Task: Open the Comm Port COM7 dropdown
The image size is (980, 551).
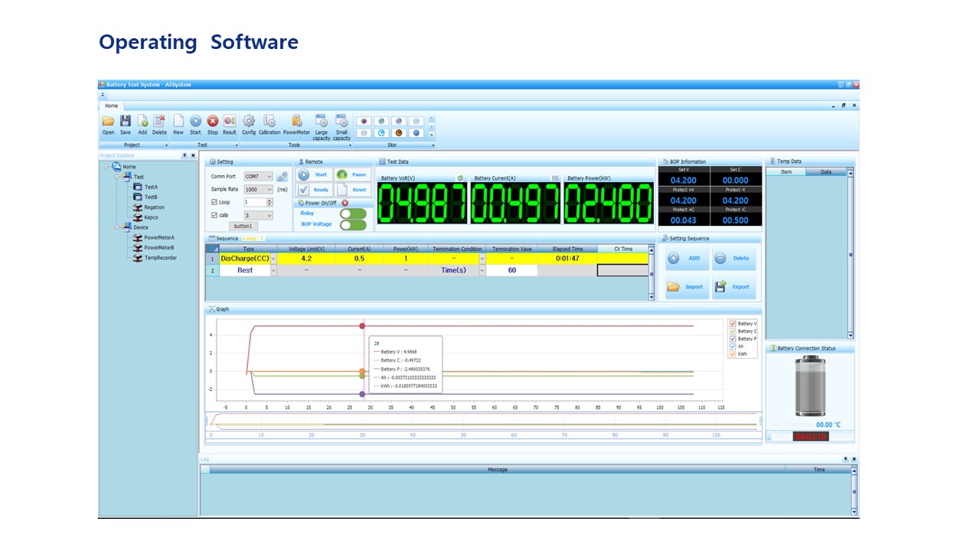Action: tap(258, 177)
